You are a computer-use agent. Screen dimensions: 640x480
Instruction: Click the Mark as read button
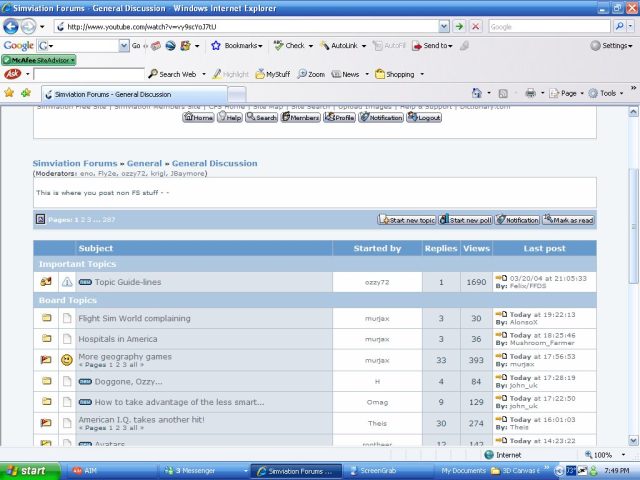click(568, 219)
